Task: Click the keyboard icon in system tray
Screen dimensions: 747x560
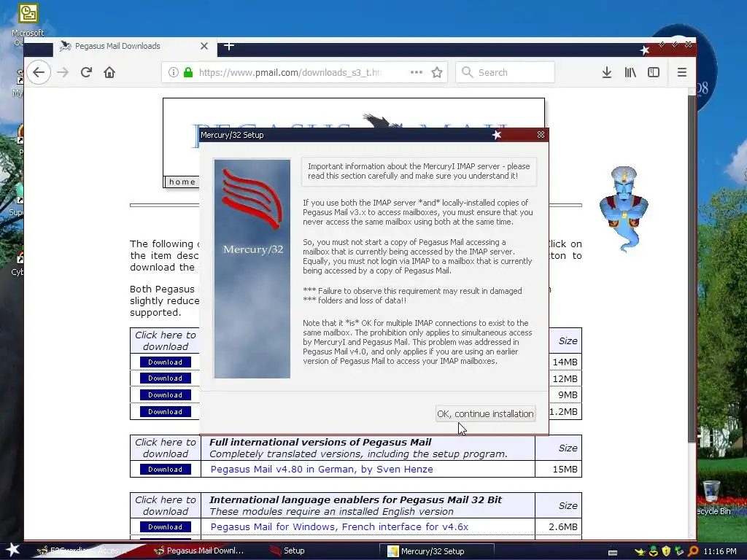Action: 613,552
